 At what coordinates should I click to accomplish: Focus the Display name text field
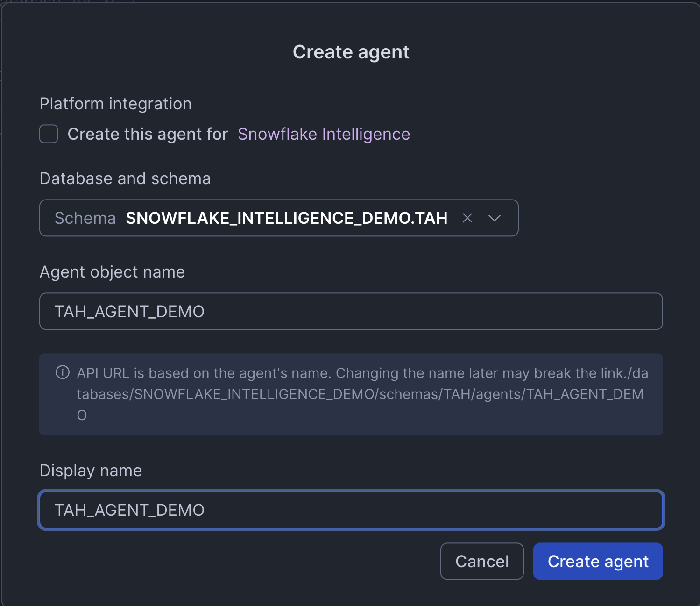tap(350, 510)
